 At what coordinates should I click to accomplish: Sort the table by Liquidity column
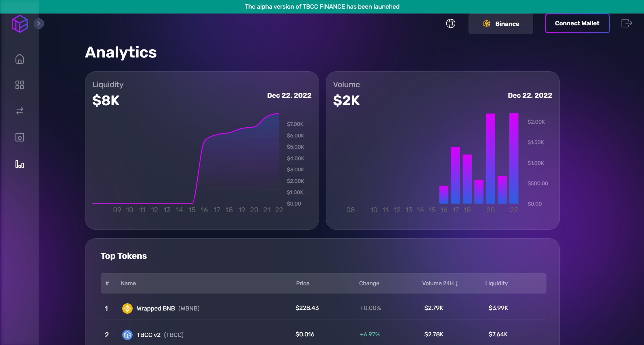[x=496, y=283]
